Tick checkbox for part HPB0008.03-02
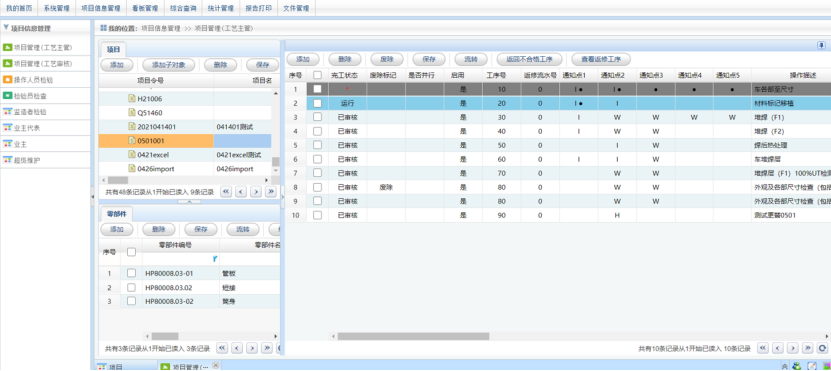Image resolution: width=831 pixels, height=371 pixels. coord(131,301)
